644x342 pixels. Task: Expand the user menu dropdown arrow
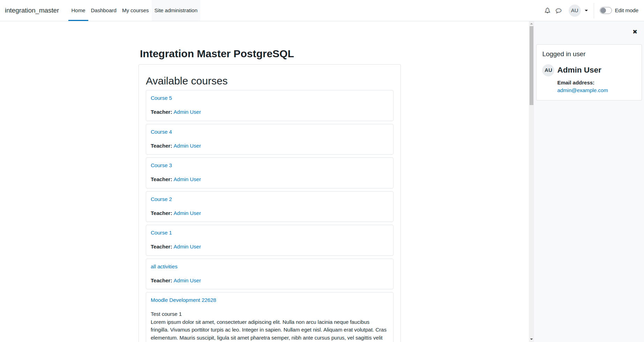click(x=586, y=10)
